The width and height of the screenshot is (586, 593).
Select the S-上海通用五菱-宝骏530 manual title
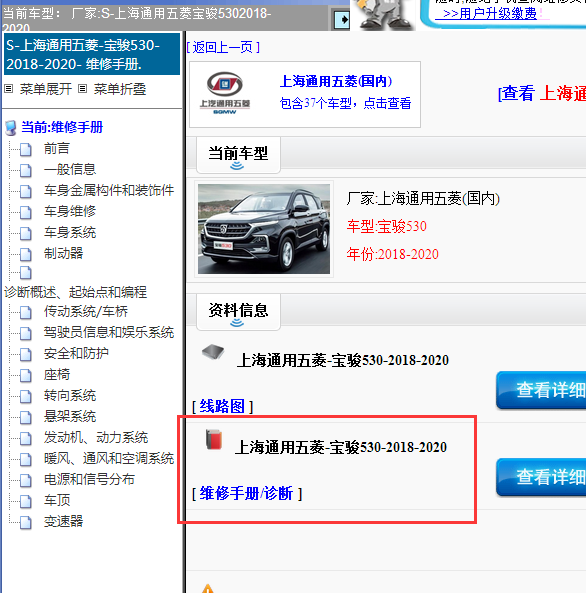pos(92,54)
